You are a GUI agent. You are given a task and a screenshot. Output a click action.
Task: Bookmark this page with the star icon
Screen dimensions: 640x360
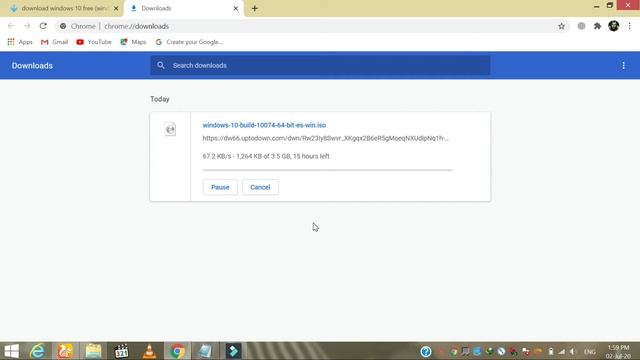pos(561,26)
